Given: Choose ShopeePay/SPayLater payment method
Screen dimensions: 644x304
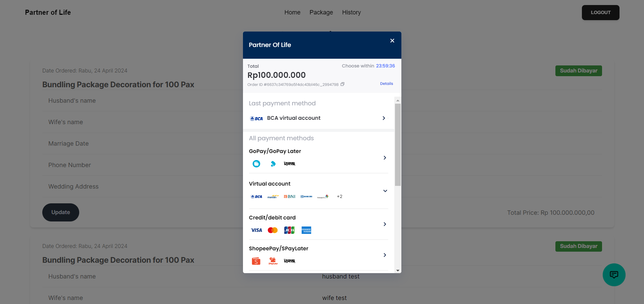Looking at the screenshot, I should tap(318, 255).
